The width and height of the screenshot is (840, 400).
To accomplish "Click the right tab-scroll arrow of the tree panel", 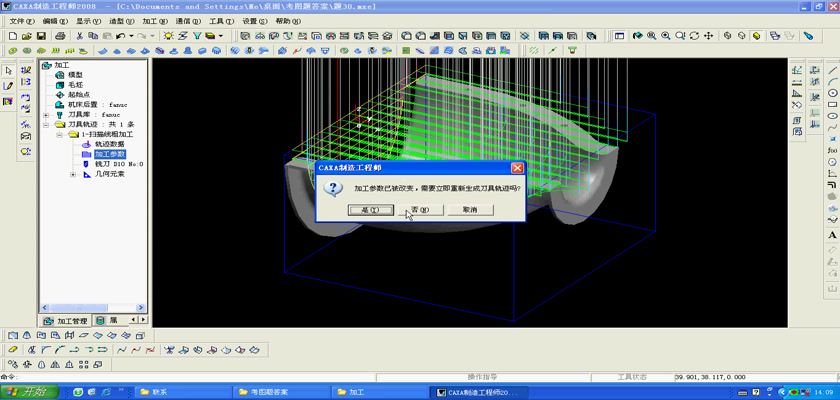I will pos(142,320).
